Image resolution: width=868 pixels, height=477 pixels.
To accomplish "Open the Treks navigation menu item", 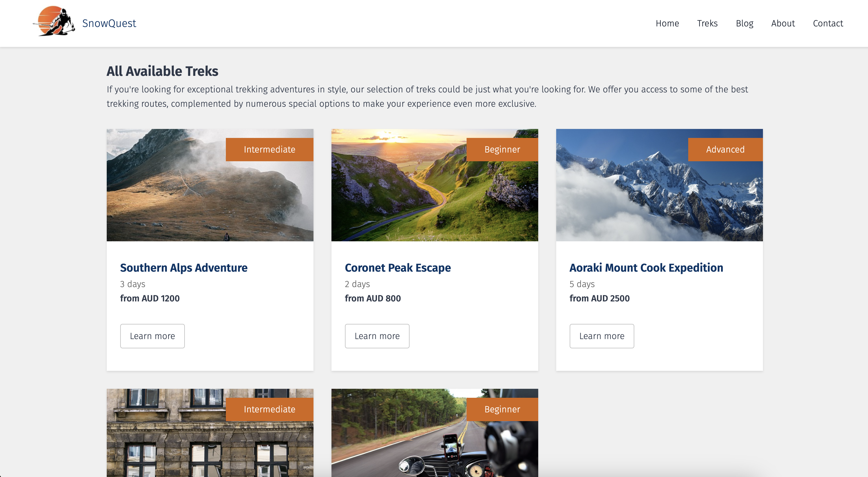I will [707, 23].
